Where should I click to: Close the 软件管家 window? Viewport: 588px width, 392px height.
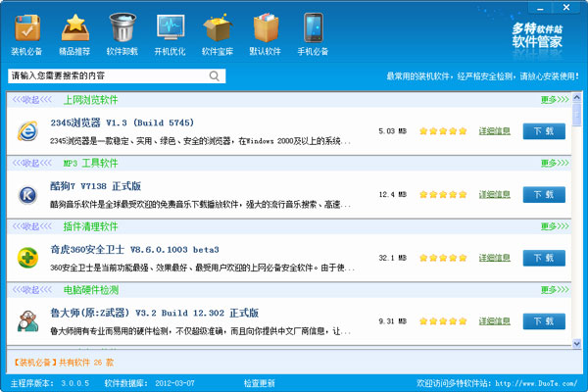(566, 7)
